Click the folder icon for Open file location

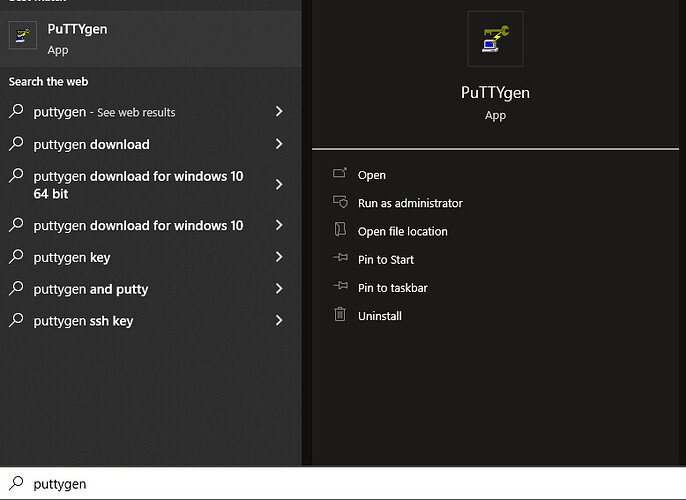[340, 230]
